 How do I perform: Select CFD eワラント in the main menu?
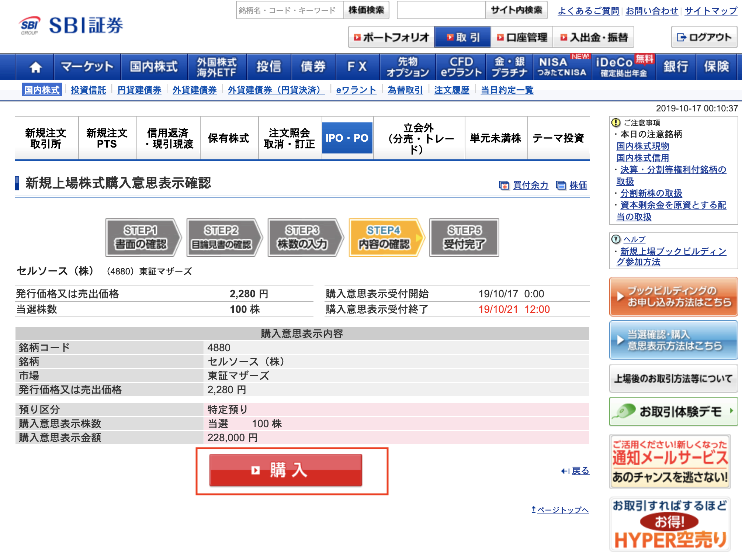tap(461, 67)
